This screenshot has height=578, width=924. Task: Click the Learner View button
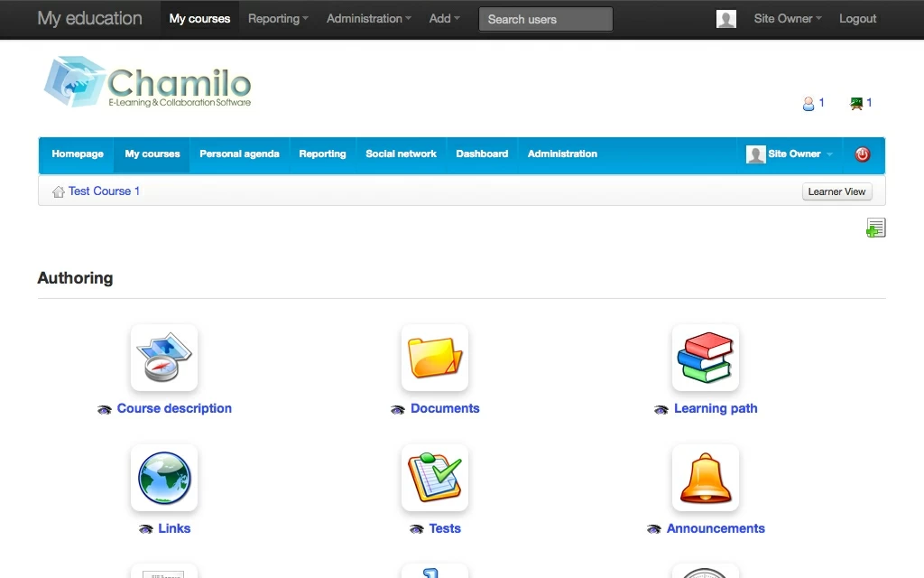click(x=836, y=191)
